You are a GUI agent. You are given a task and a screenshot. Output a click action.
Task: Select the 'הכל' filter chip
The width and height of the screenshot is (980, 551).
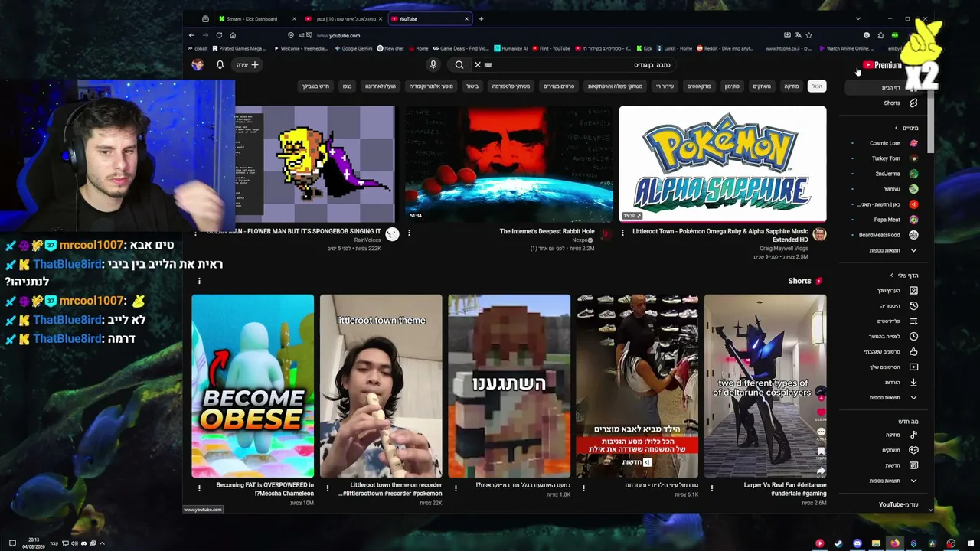coord(817,86)
